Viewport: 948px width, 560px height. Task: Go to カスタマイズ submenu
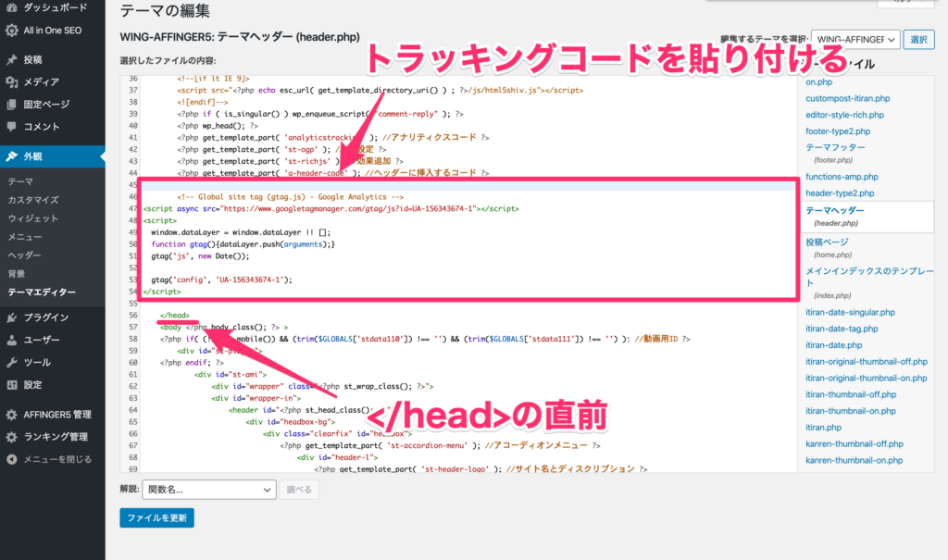pyautogui.click(x=33, y=200)
